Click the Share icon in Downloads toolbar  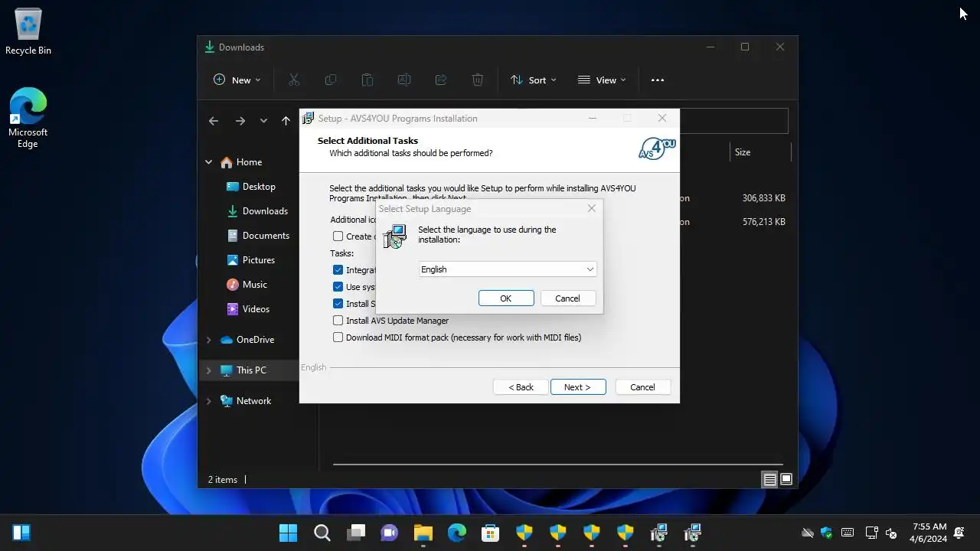tap(441, 80)
